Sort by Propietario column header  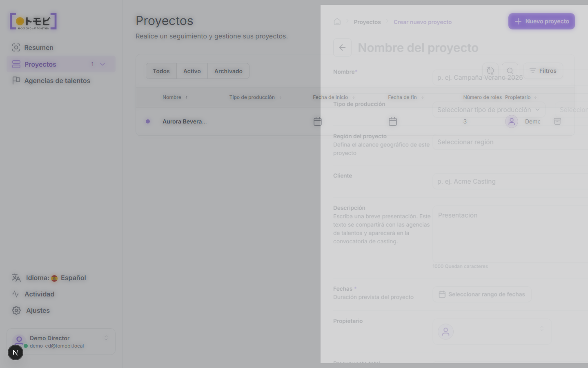521,97
